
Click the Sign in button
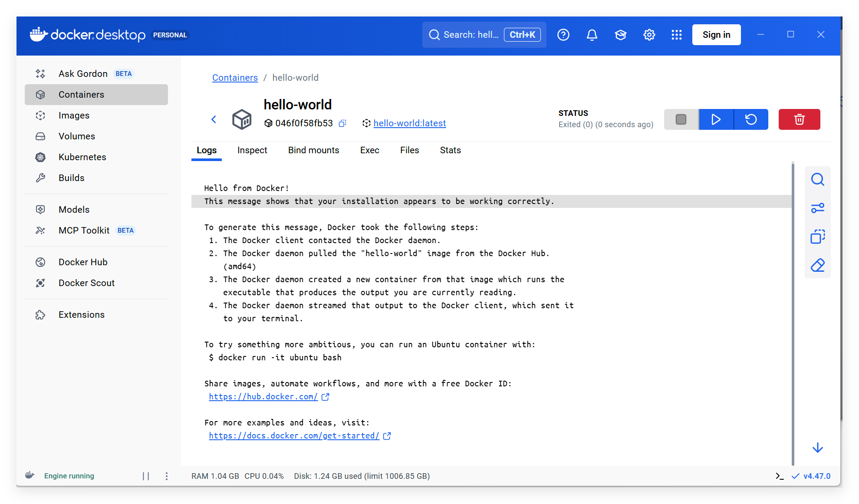coord(716,35)
